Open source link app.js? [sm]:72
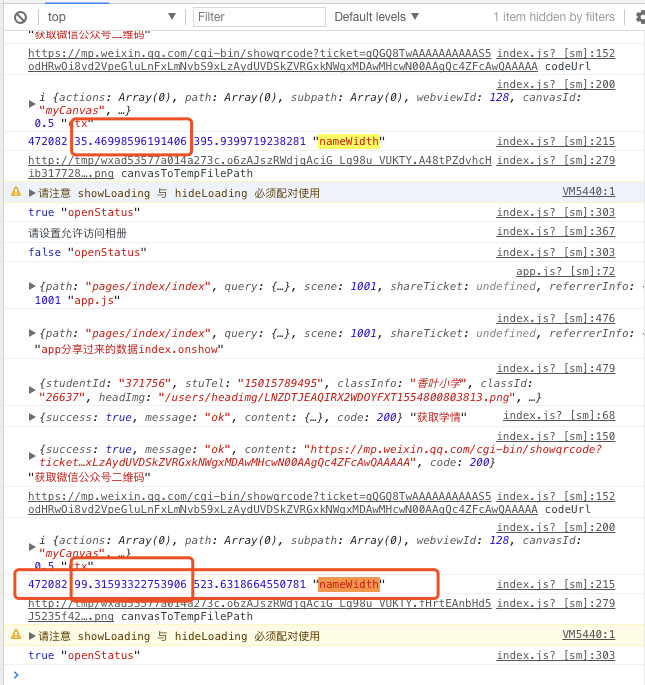 tap(565, 271)
